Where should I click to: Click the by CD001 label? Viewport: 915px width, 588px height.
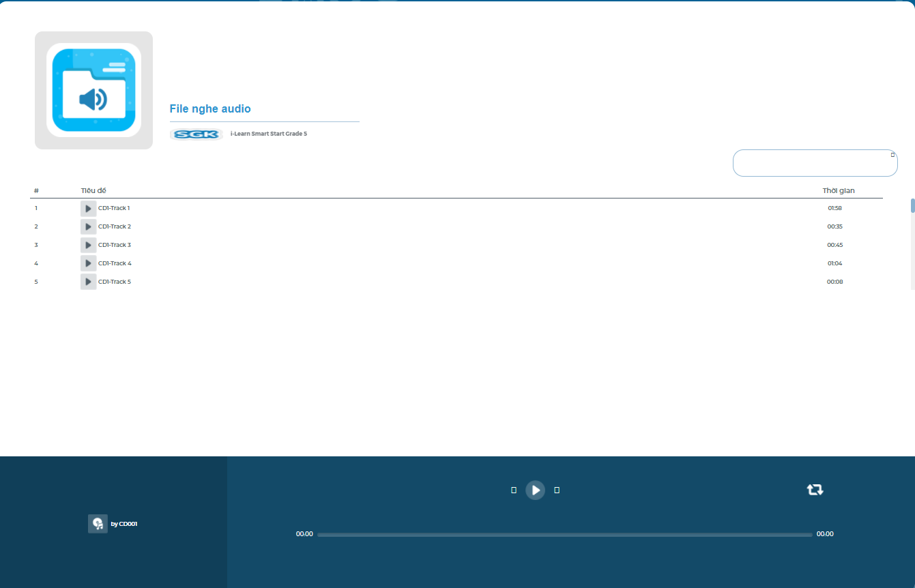[x=124, y=524]
